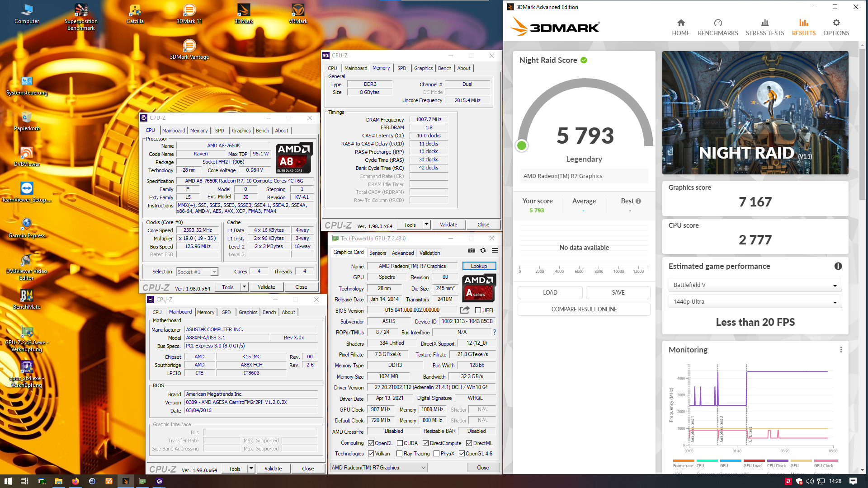Open the Validation tab in GPU-Z
The image size is (868, 488).
(x=429, y=253)
